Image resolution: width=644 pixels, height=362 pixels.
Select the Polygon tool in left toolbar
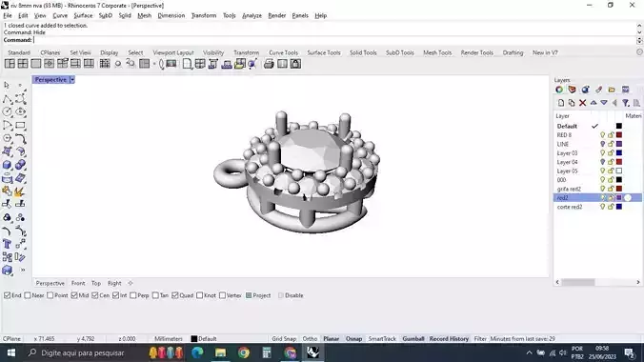point(7,138)
